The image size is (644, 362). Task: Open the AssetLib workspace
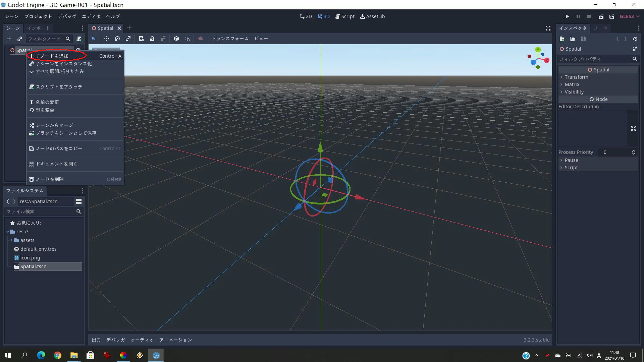(x=372, y=16)
